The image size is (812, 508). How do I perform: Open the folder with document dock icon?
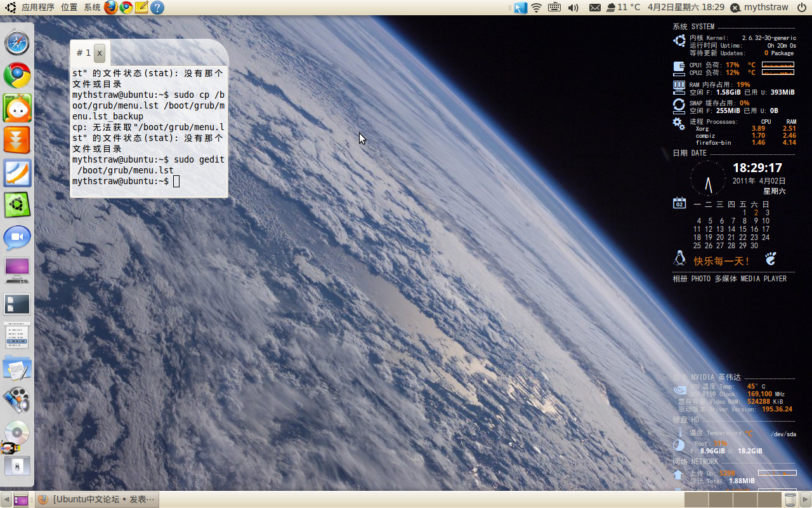[17, 368]
